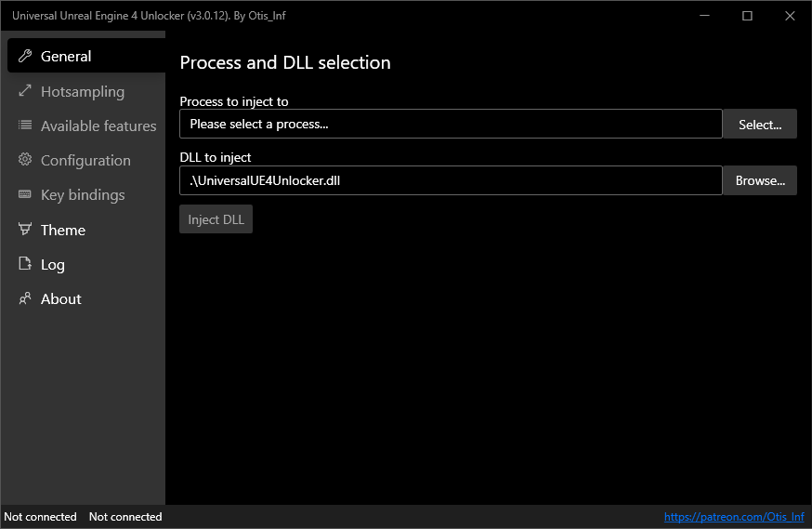Viewport: 812px width, 529px height.
Task: Browse for a DLL file
Action: point(760,180)
